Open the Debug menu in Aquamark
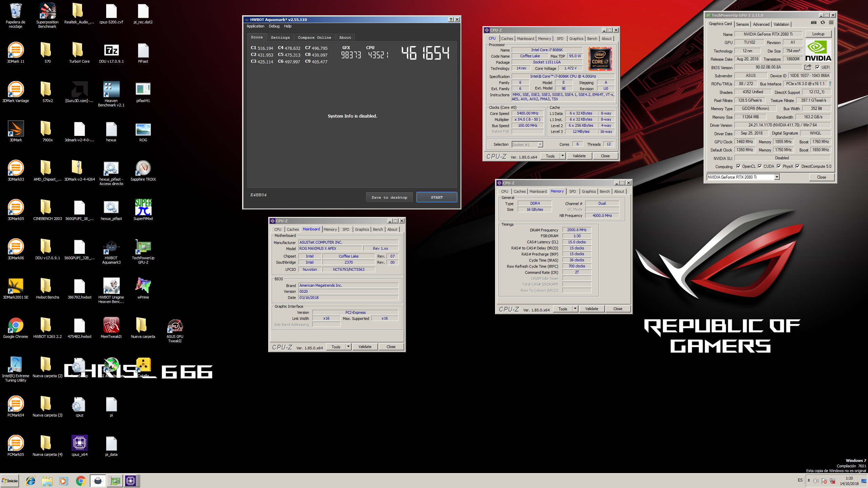Image resolution: width=868 pixels, height=488 pixels. point(274,26)
